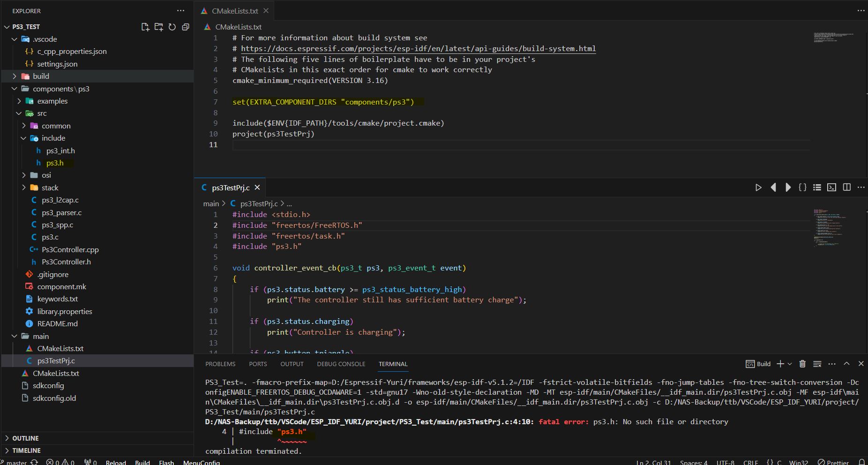Split the ps3TestPrj.c editor to the right
868x465 pixels.
coord(846,187)
